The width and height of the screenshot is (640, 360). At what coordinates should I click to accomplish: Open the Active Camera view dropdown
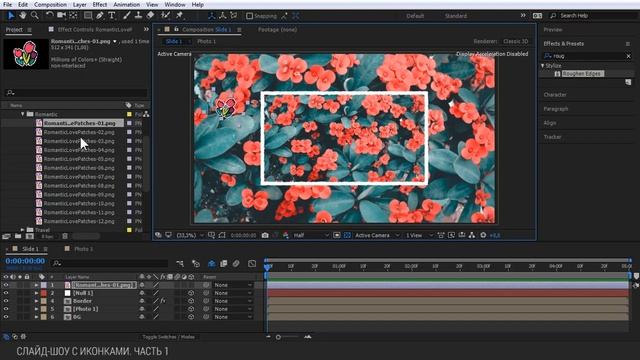tap(377, 235)
